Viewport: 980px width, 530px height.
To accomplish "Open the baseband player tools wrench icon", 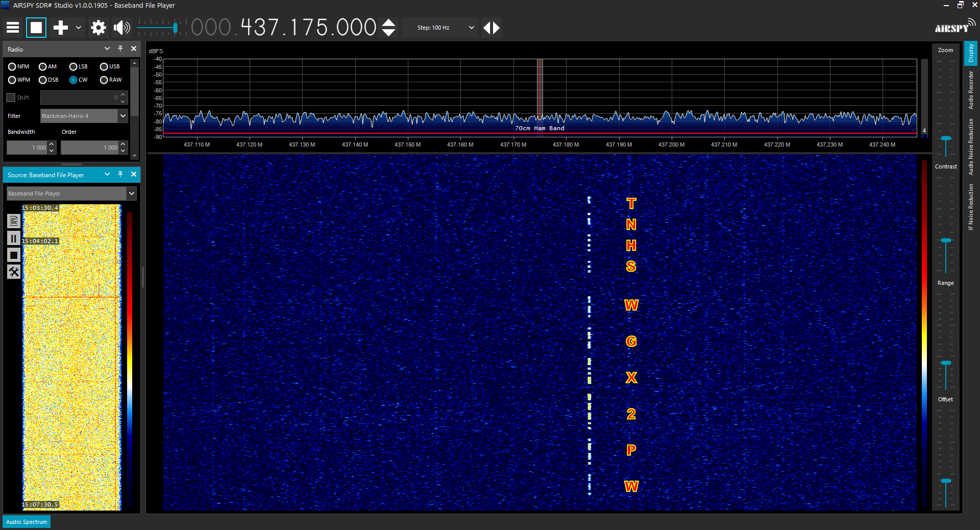I will (x=14, y=272).
